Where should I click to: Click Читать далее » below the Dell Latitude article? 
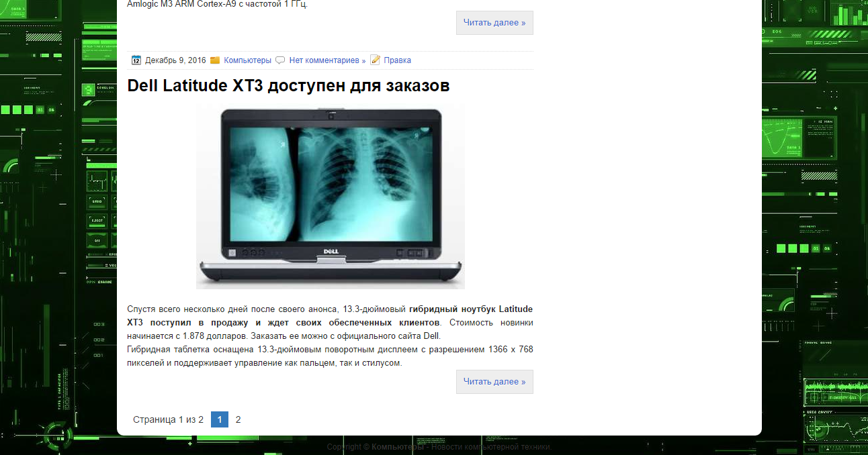[494, 382]
